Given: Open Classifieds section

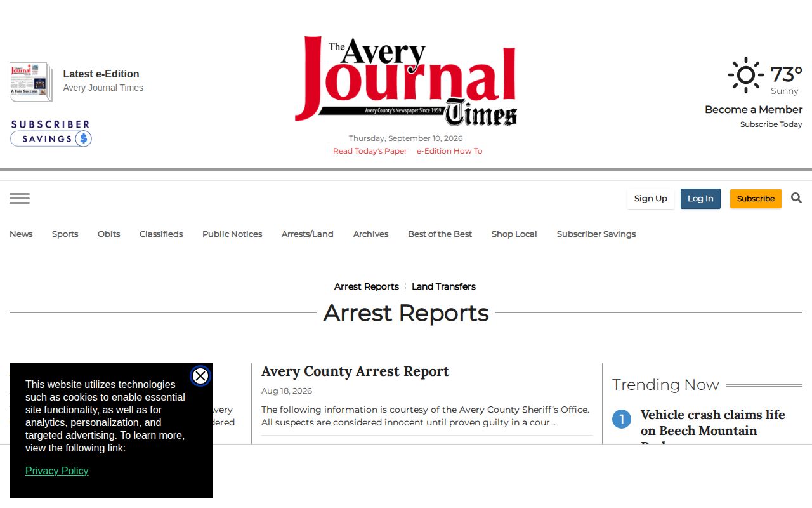Looking at the screenshot, I should pos(161,234).
